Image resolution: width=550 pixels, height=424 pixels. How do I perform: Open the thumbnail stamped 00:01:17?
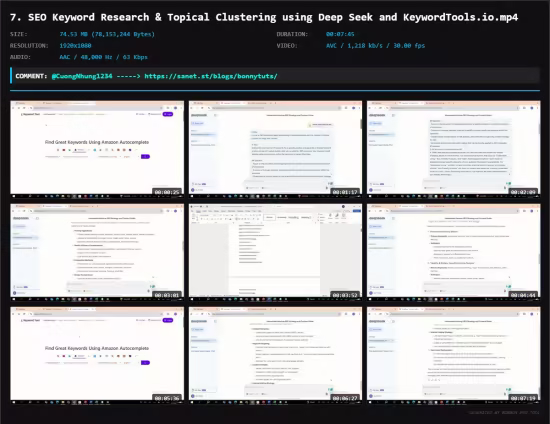tap(275, 149)
